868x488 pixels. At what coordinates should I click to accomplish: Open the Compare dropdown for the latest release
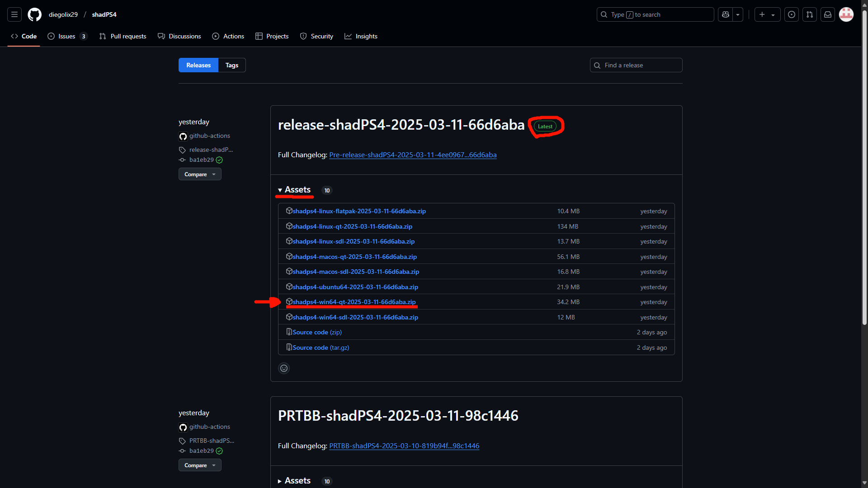click(200, 174)
